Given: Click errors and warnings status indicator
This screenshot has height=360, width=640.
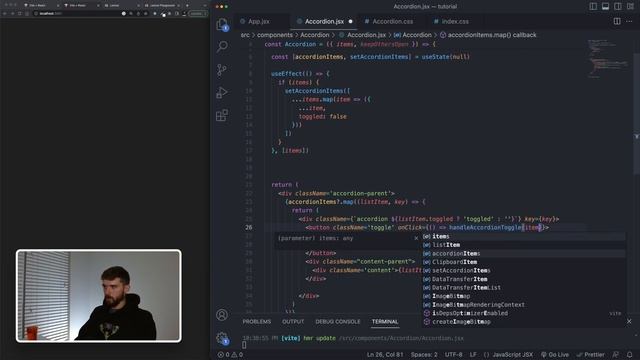Looking at the screenshot, I should 231,355.
